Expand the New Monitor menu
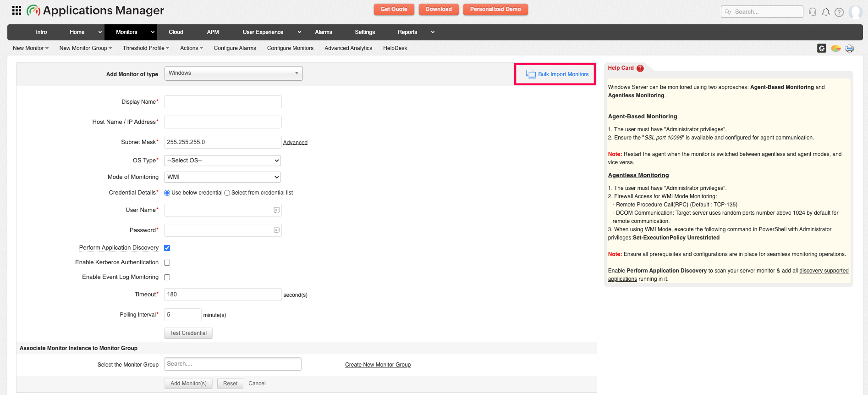The image size is (868, 395). pyautogui.click(x=31, y=48)
